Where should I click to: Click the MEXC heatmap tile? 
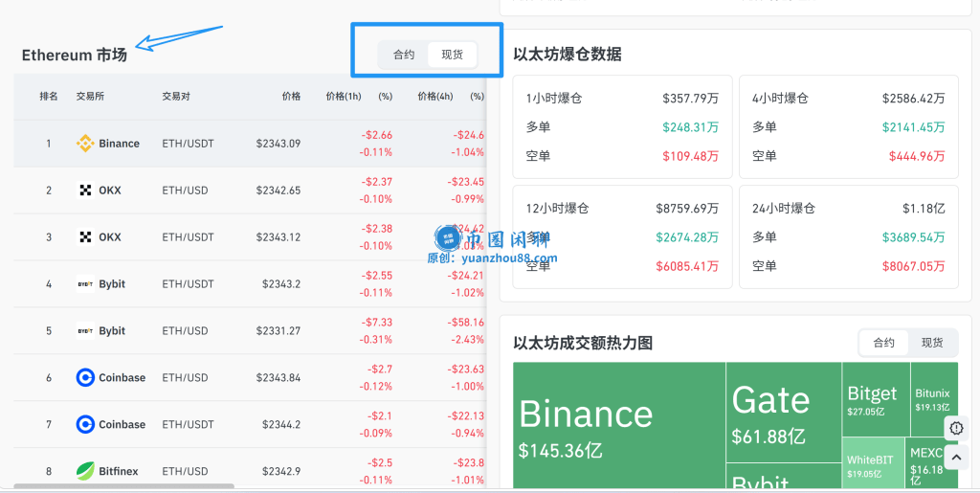point(931,463)
